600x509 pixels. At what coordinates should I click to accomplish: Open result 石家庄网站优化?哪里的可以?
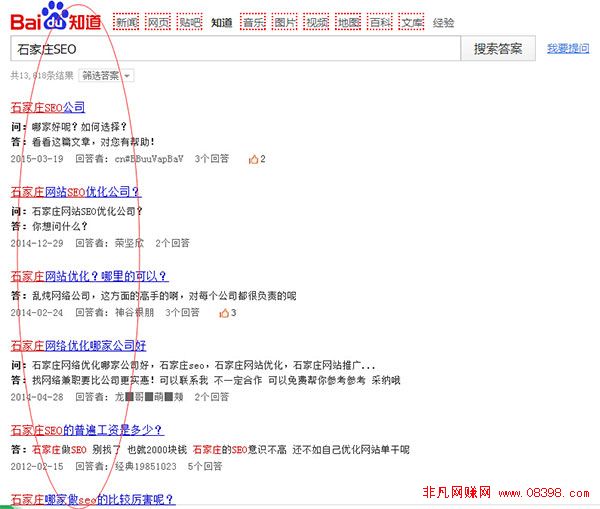pos(90,276)
